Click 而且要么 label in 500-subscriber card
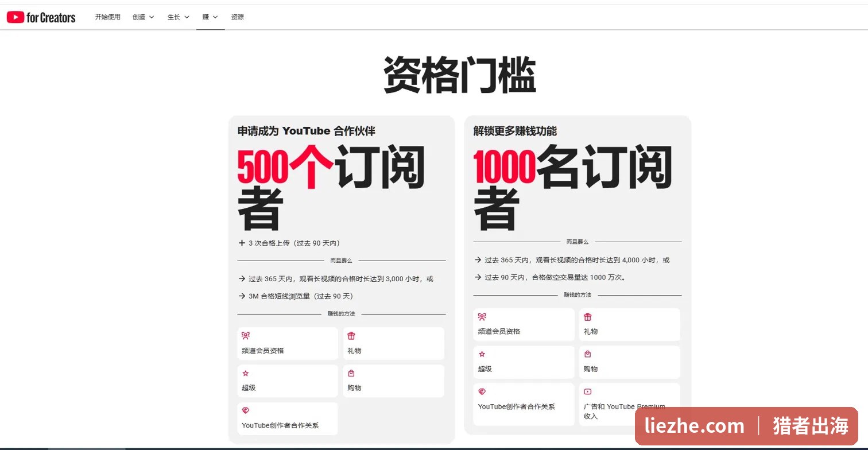This screenshot has width=868, height=450. (x=341, y=261)
